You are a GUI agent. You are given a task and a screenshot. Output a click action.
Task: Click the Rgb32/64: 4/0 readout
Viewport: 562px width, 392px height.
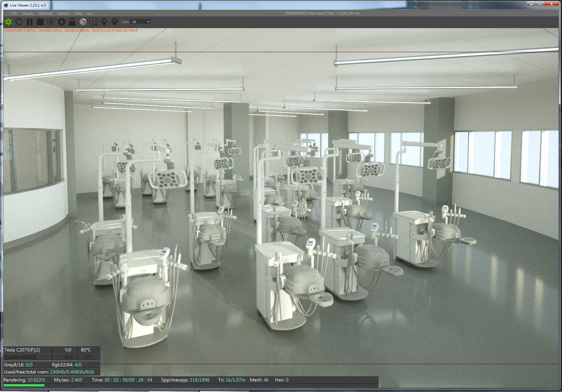pos(67,365)
